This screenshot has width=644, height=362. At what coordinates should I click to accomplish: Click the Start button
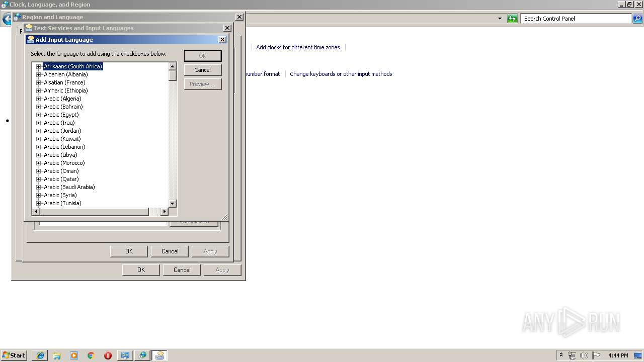14,355
